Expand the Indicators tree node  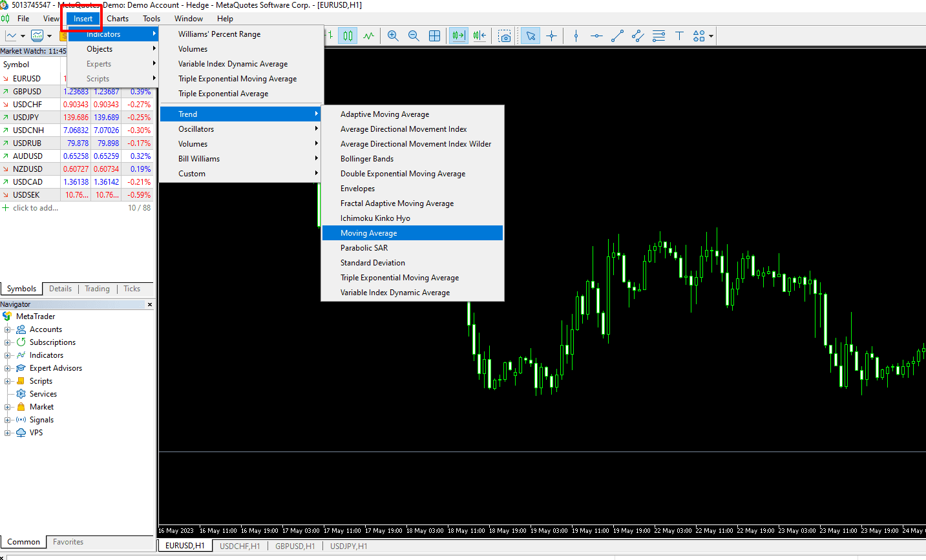pos(8,355)
